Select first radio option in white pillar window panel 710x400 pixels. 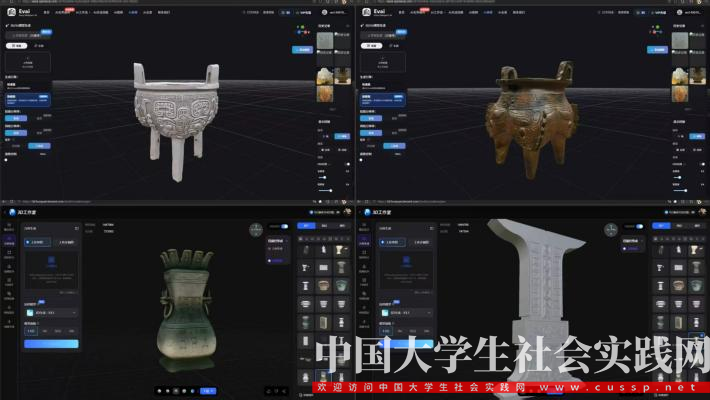[x=392, y=242]
